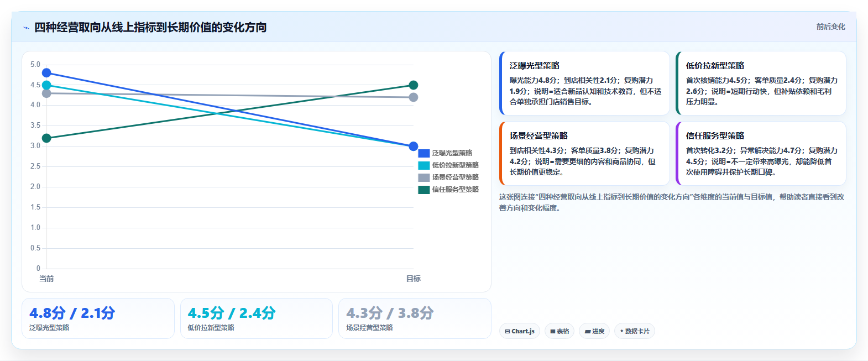Click the gray 4.2 data point at 目标

(414, 97)
